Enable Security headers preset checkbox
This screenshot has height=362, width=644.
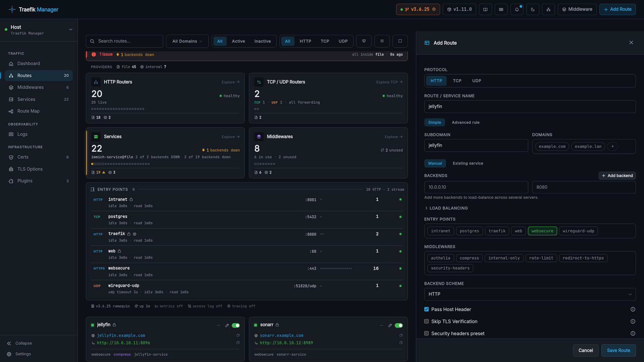(427, 334)
